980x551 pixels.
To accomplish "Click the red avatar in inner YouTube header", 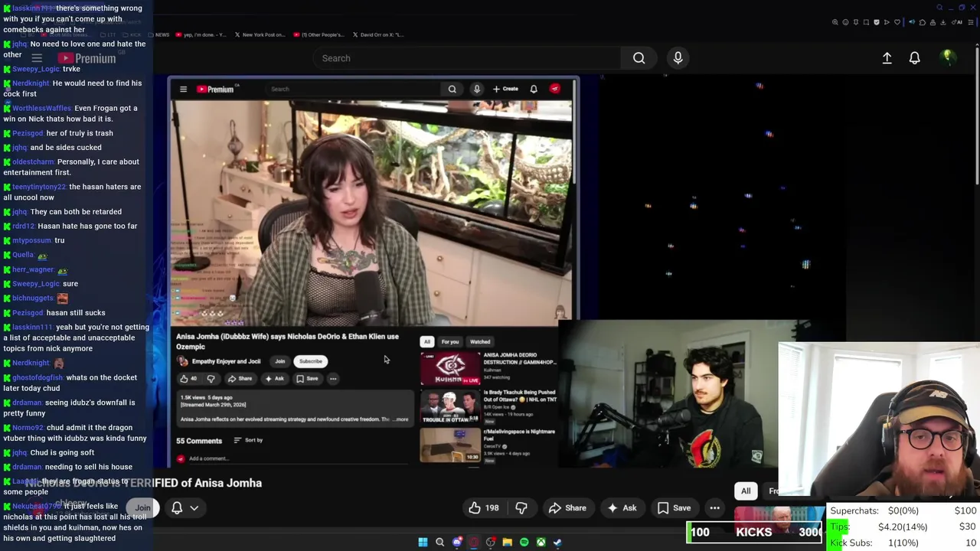I will coord(555,89).
